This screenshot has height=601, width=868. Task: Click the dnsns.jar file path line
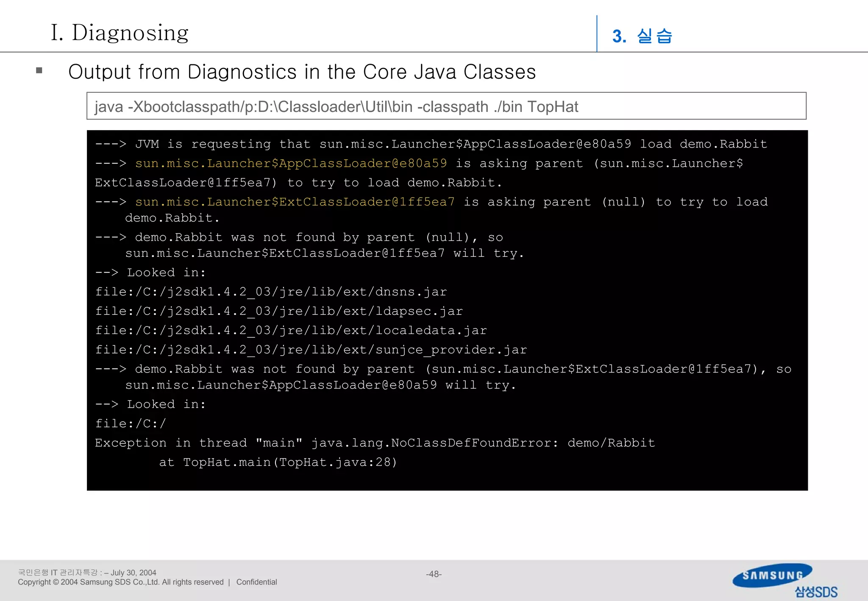coord(271,292)
